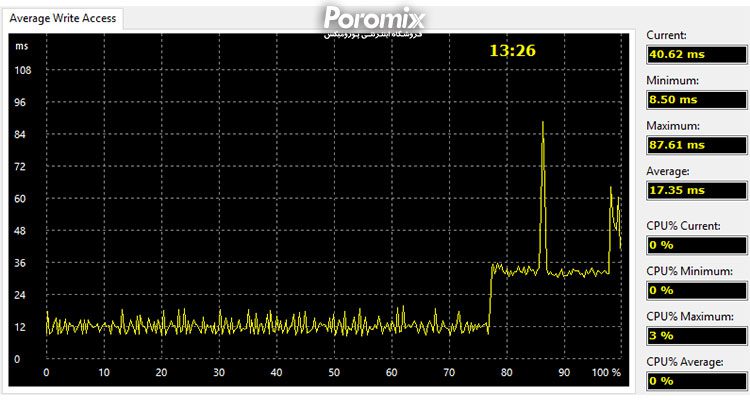Click the 84 y-axis label
This screenshot has height=400, width=750.
(20, 134)
